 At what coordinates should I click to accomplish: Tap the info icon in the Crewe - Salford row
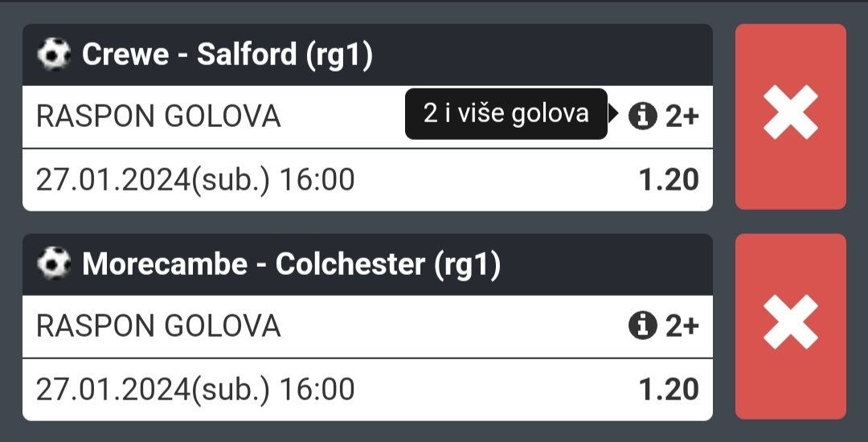tap(642, 117)
